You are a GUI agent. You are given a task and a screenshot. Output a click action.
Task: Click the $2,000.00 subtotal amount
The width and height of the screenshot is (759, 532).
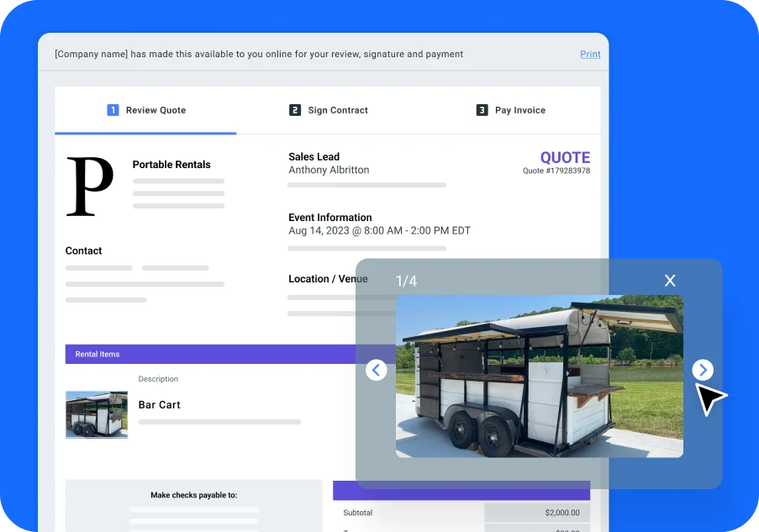click(x=563, y=513)
